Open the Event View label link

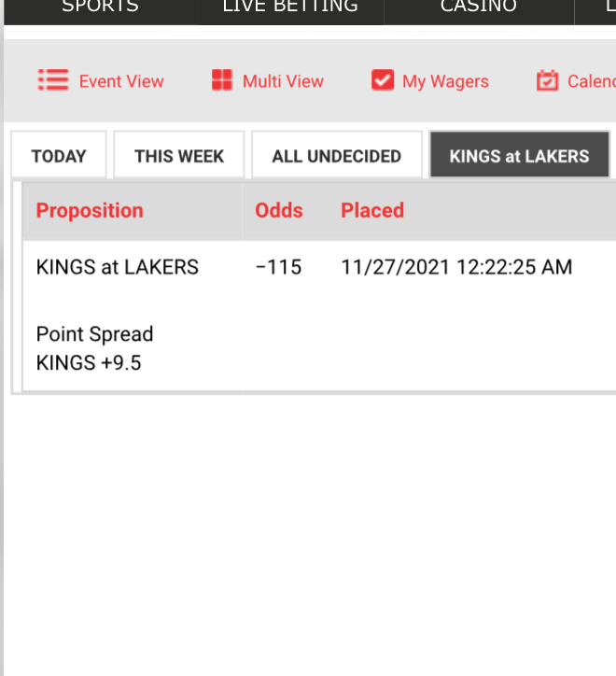121,81
